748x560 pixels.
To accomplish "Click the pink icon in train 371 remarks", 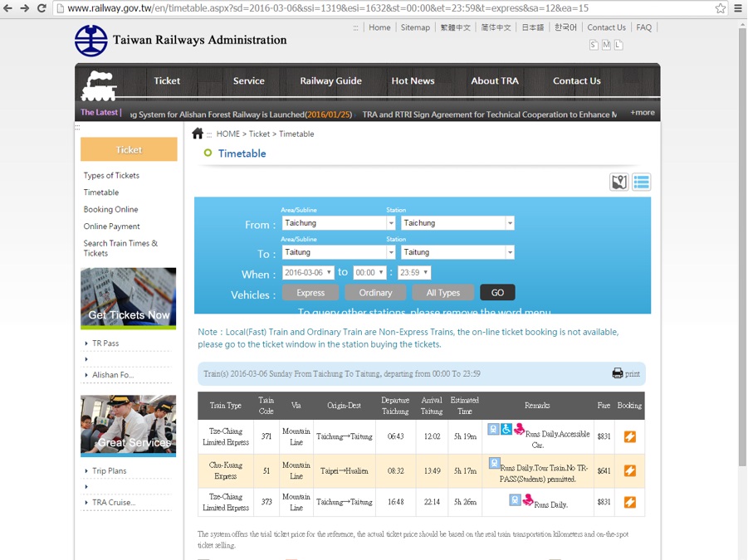I will point(519,429).
